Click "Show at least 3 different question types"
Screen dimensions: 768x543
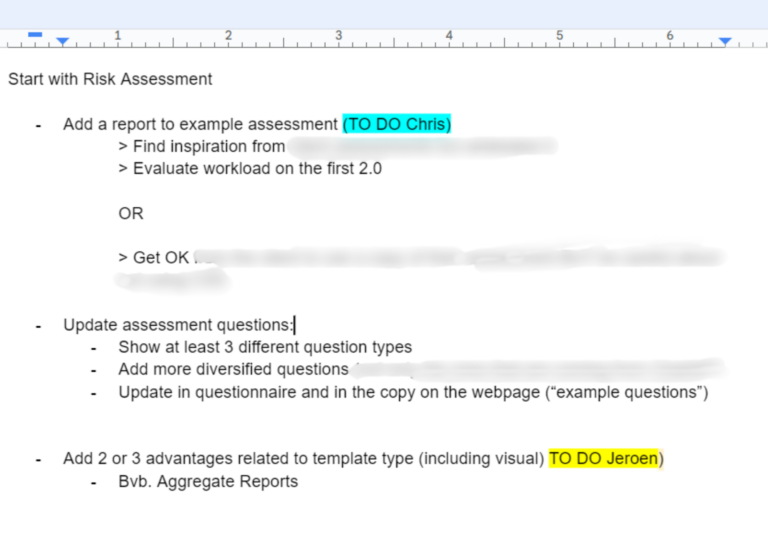[x=264, y=347]
